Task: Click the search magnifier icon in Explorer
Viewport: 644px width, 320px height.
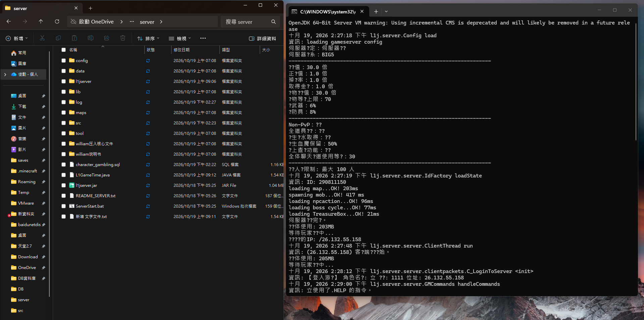Action: tap(274, 22)
